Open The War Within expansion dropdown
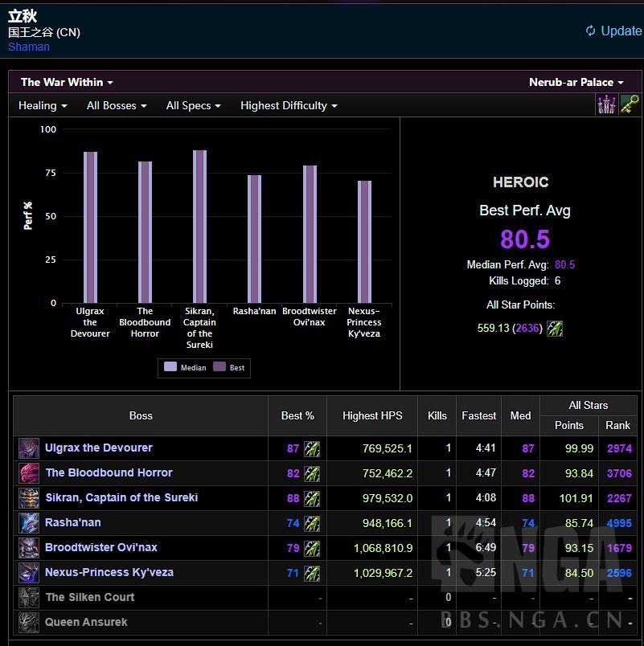Viewport: 644px width, 646px height. point(67,82)
